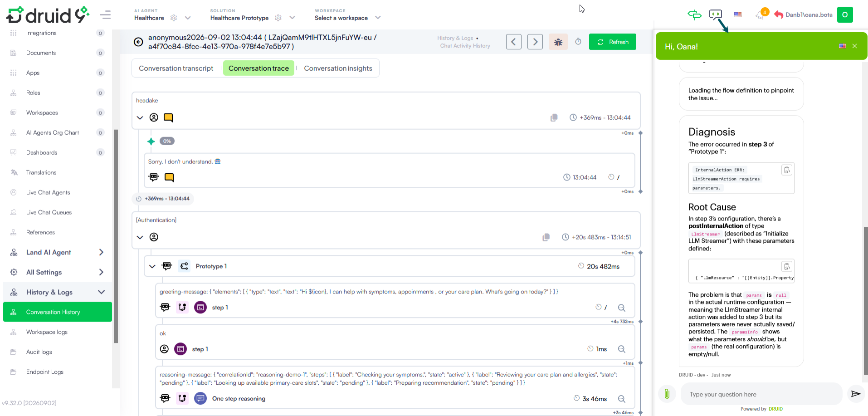Click the green Refresh button
Screen dimensions: 868x416
[x=612, y=42]
